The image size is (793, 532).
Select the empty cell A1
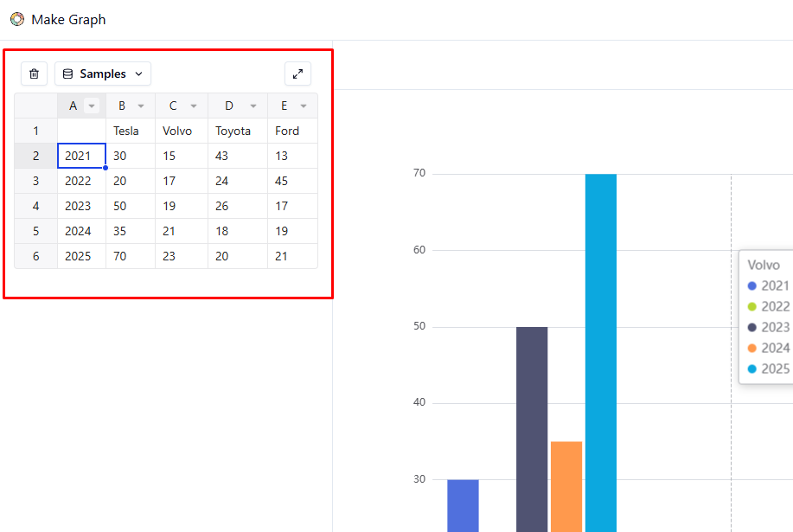pos(81,131)
